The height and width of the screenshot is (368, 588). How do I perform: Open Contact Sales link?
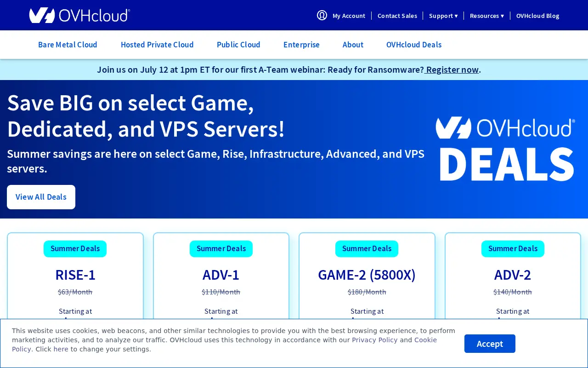[x=397, y=16]
